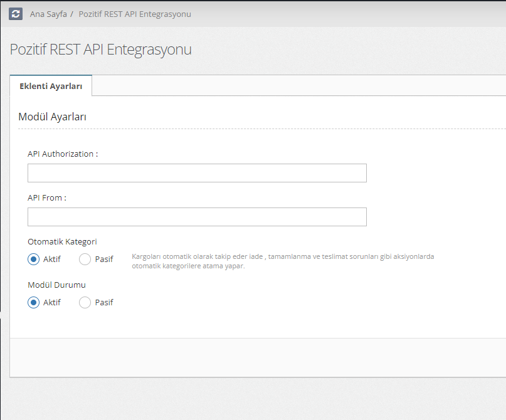Go to Ana Sayfa breadcrumb link
This screenshot has width=506, height=420.
(x=48, y=14)
